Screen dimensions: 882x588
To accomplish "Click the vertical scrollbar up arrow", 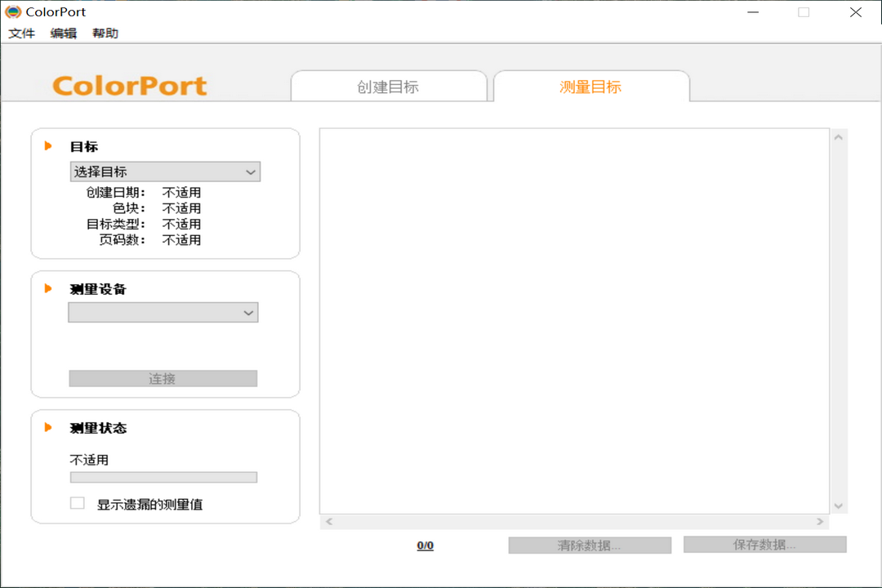I will click(x=839, y=136).
